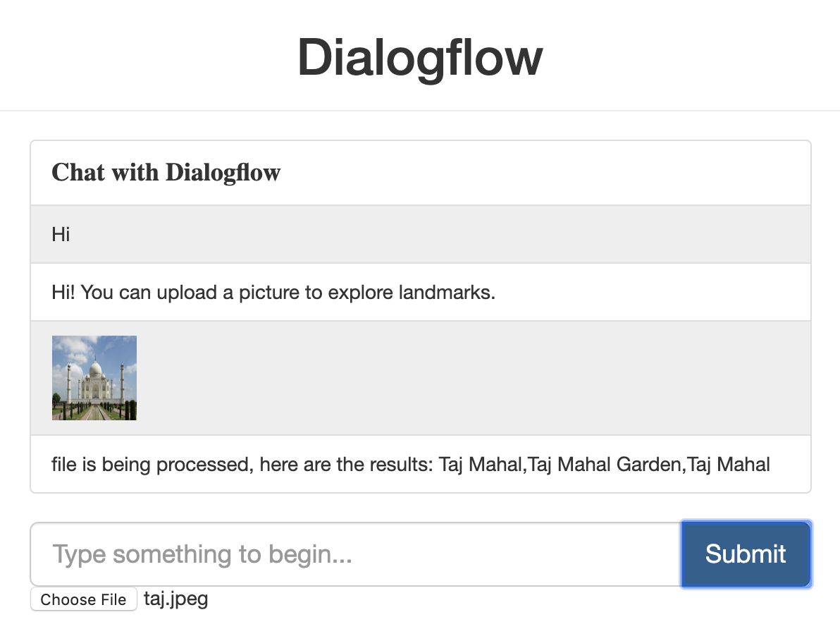
Task: Click the bot greeting about uploading a picture
Action: coord(273,292)
